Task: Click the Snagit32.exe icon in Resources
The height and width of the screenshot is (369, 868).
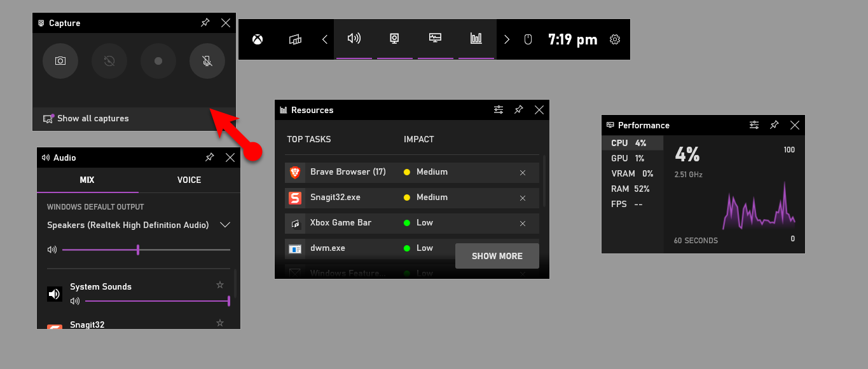Action: pyautogui.click(x=295, y=198)
